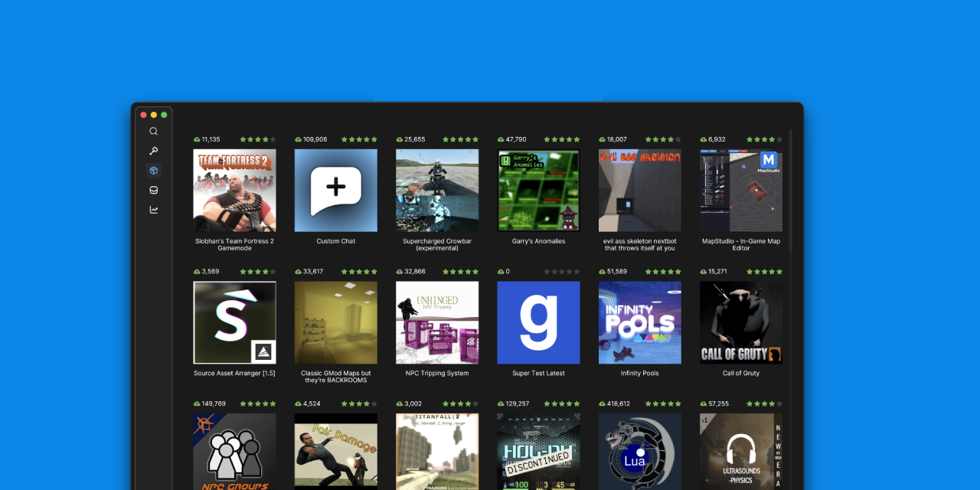This screenshot has height=490, width=980.
Task: Select the Supercharged Crowbar (experimental) title
Action: coord(437,244)
